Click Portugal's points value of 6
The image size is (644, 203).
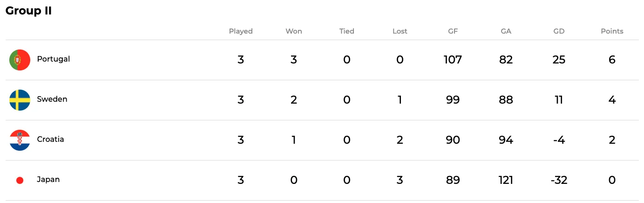[612, 60]
